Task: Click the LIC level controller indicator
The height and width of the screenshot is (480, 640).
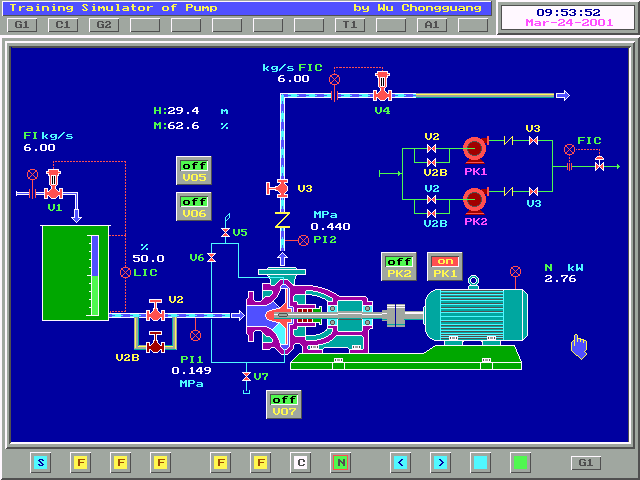Action: point(125,272)
